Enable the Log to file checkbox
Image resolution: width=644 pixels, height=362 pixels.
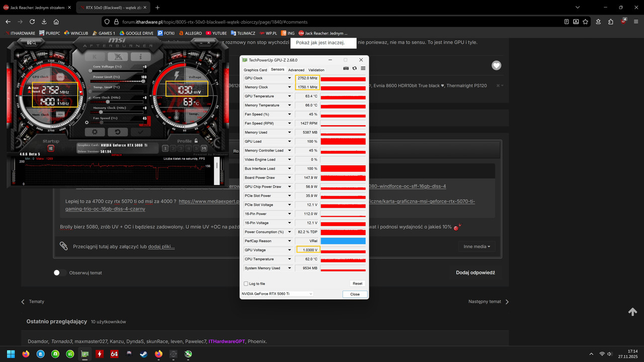246,284
